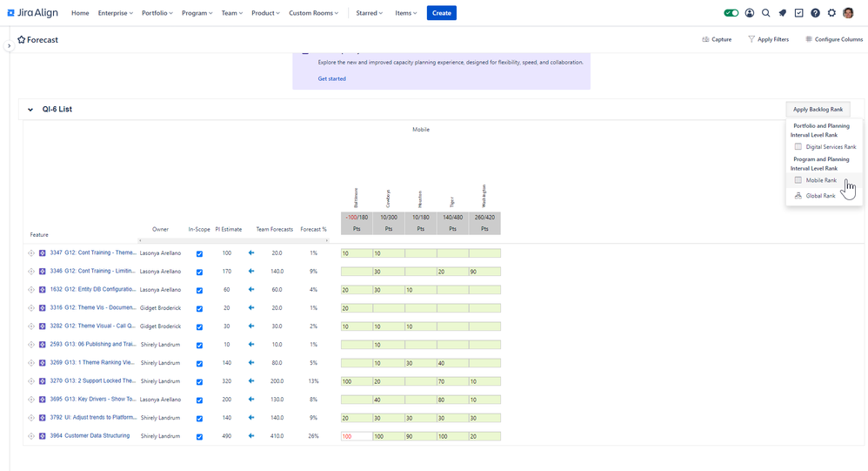
Task: Expand the Portfolio dropdown menu
Action: click(157, 13)
